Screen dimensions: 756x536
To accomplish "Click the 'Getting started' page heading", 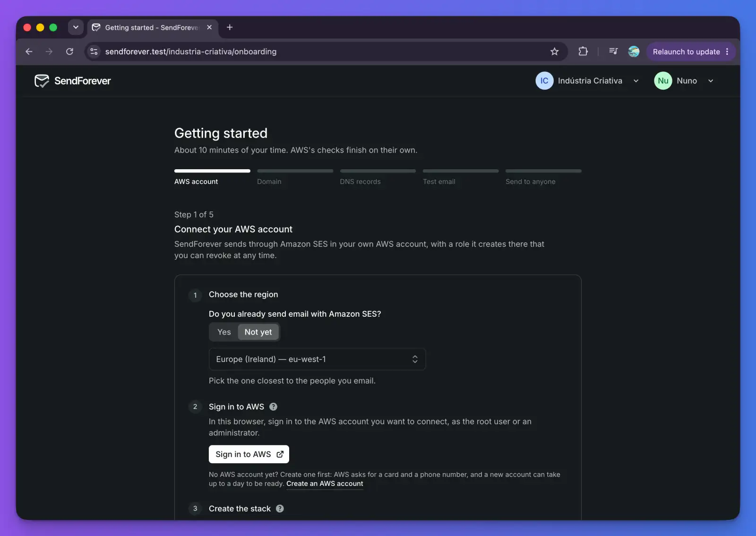I will click(221, 133).
